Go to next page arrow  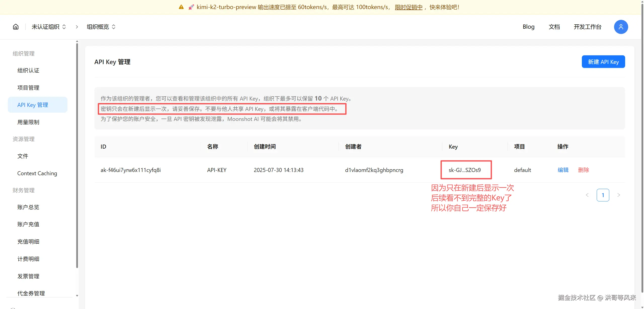[x=619, y=195]
